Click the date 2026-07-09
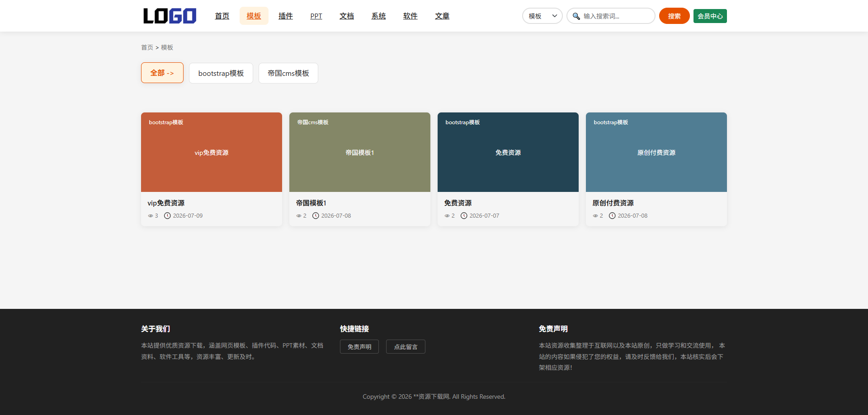The image size is (868, 415). (x=188, y=216)
